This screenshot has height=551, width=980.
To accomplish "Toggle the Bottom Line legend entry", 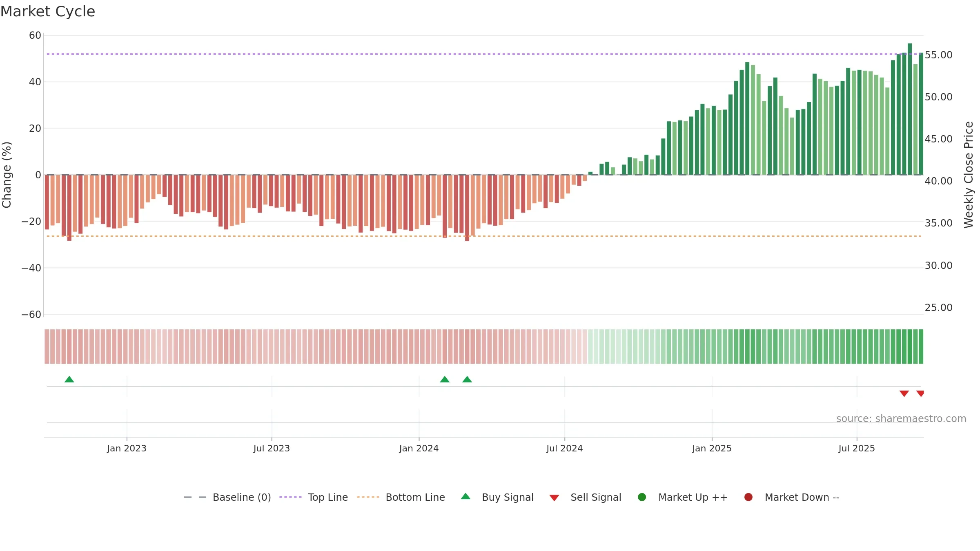I will tap(401, 497).
